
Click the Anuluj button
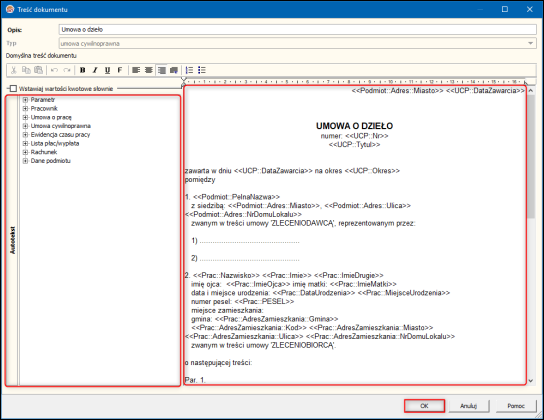tap(469, 406)
